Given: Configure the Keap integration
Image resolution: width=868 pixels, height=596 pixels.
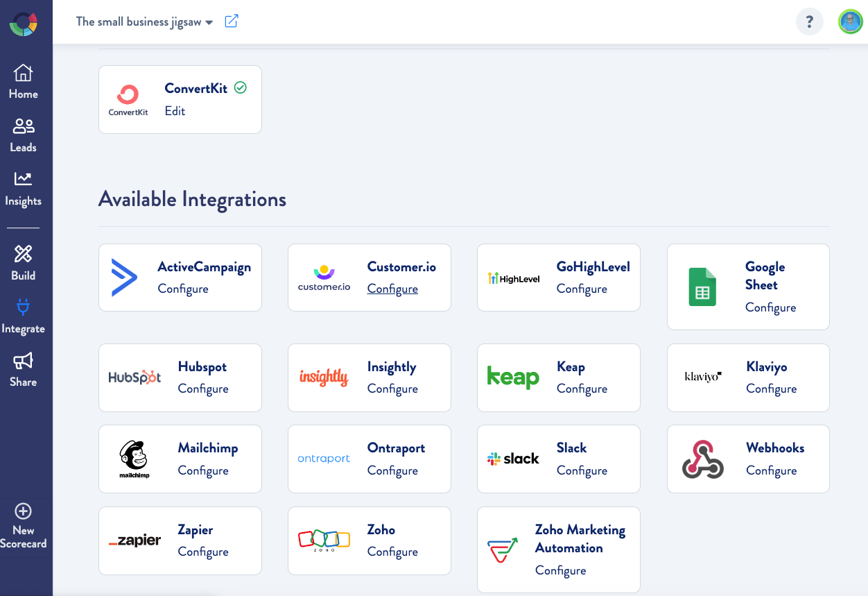Looking at the screenshot, I should pyautogui.click(x=582, y=389).
